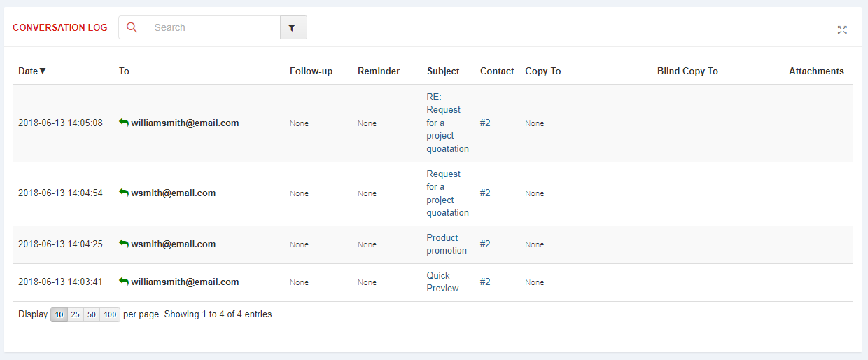Sort by the Date column header
This screenshot has width=868, height=360.
tap(32, 71)
